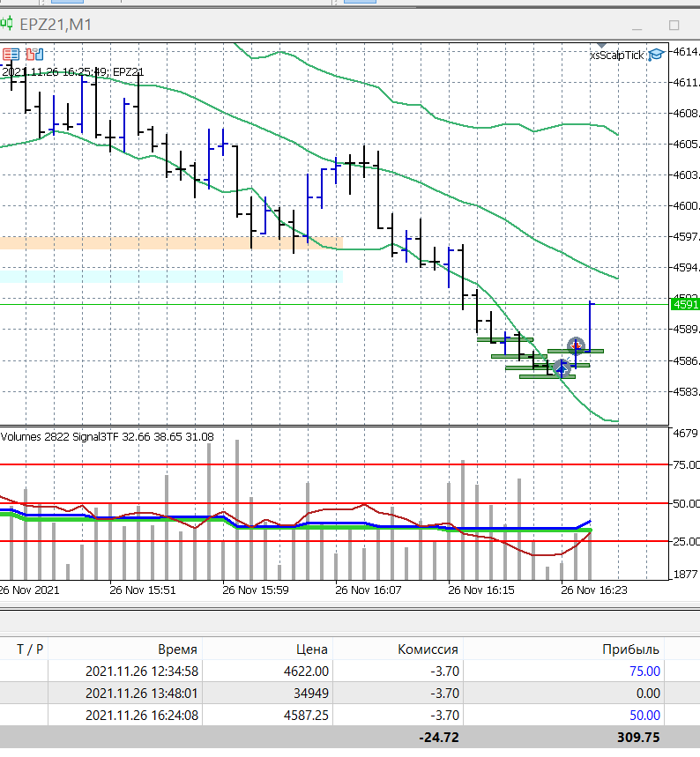The image size is (700, 757).
Task: Click the green 4591 current price label
Action: point(685,304)
